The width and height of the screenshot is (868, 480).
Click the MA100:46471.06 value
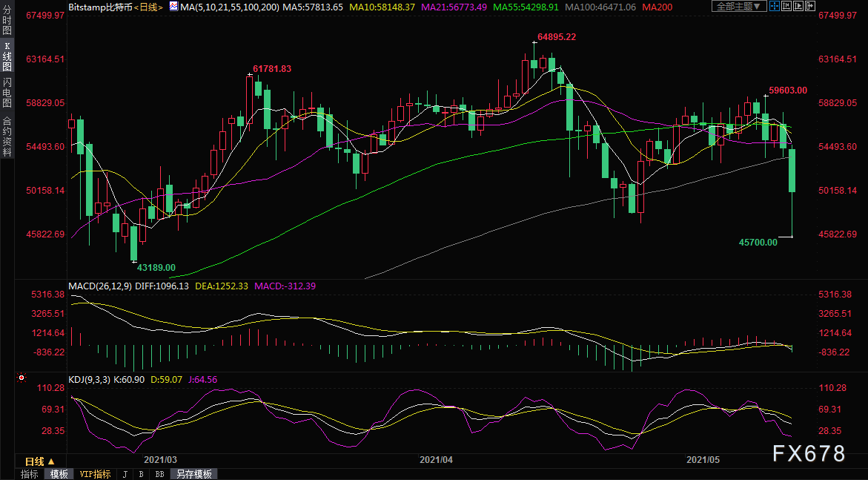[x=600, y=7]
